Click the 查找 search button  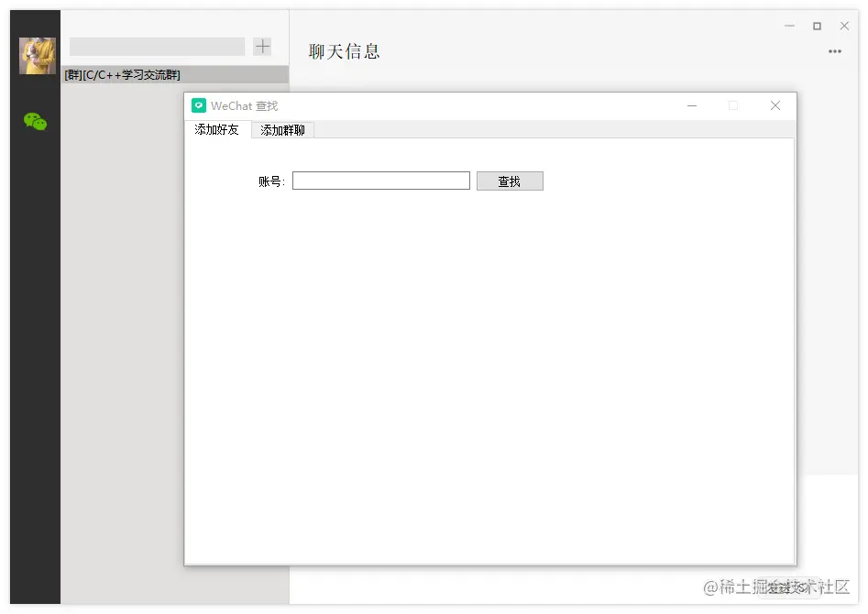tap(510, 180)
